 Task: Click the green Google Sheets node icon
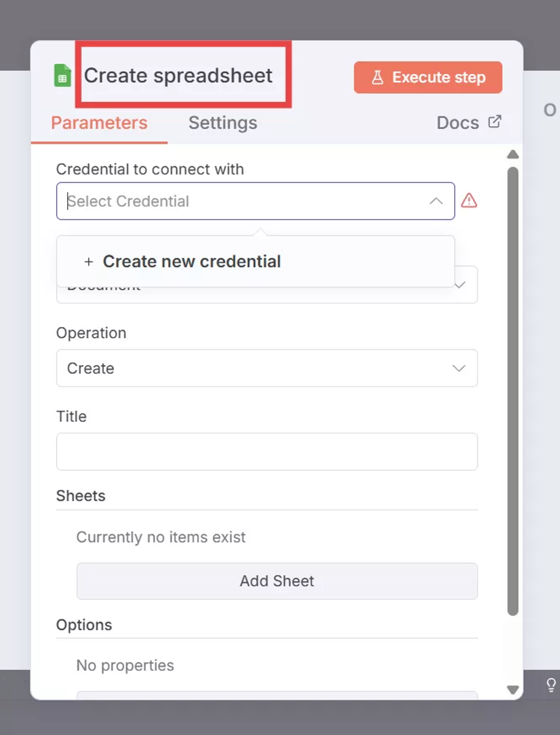pyautogui.click(x=63, y=75)
